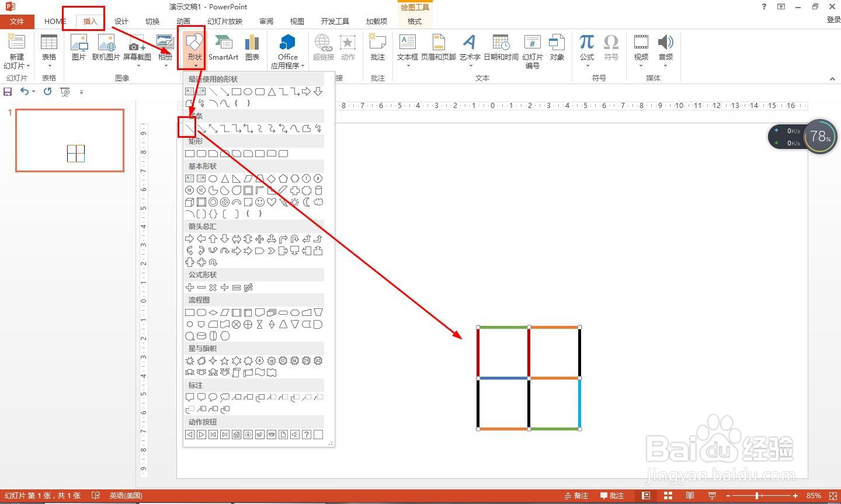Select the quad arrow shape
Viewport: 841px width, 504px height.
point(260,239)
